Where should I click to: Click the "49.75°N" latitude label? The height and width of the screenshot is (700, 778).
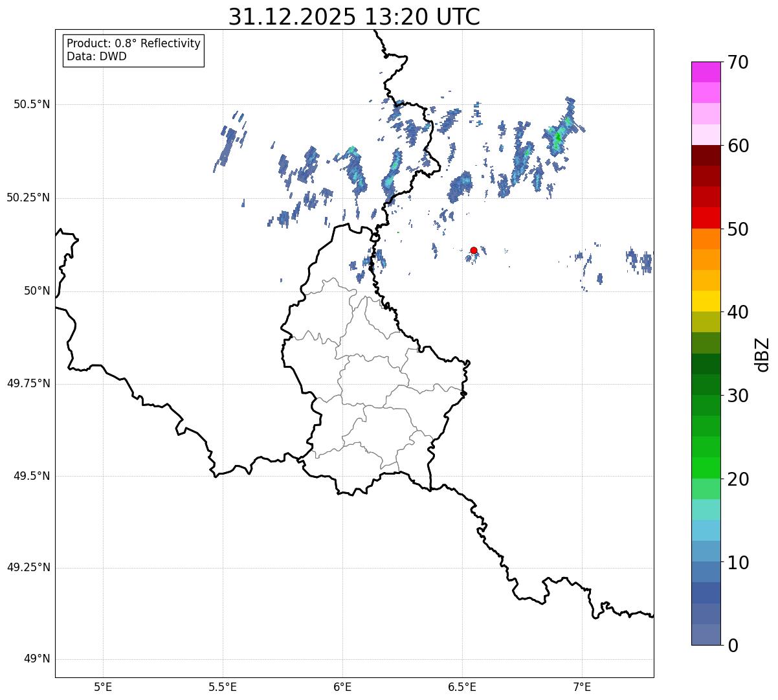pos(28,383)
